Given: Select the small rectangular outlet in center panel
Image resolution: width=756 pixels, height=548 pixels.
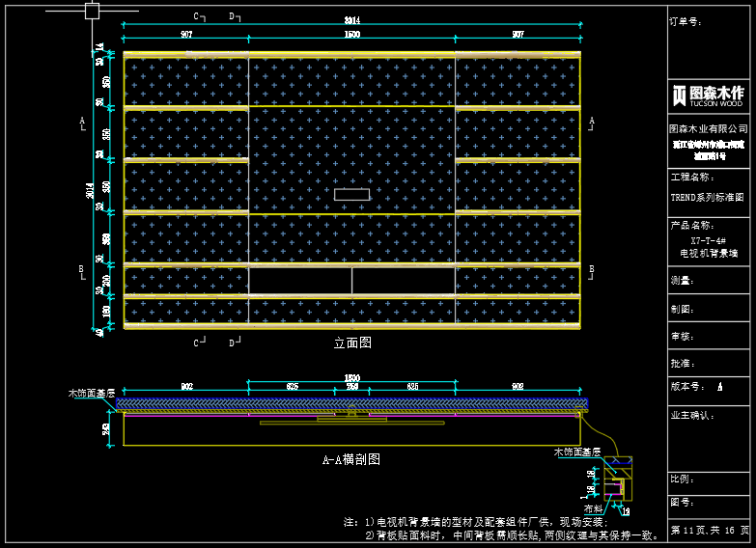Looking at the screenshot, I should (x=351, y=194).
